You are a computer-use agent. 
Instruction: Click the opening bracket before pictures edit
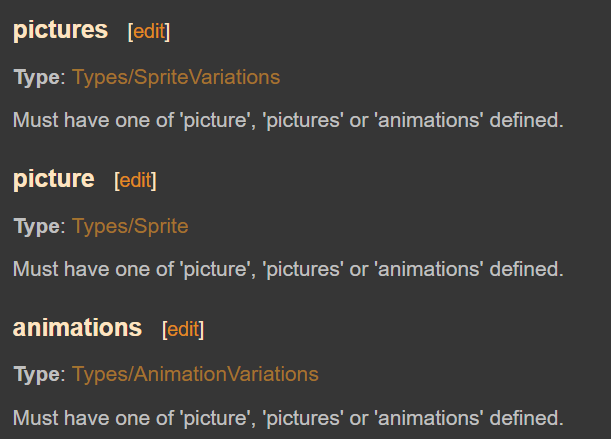131,32
